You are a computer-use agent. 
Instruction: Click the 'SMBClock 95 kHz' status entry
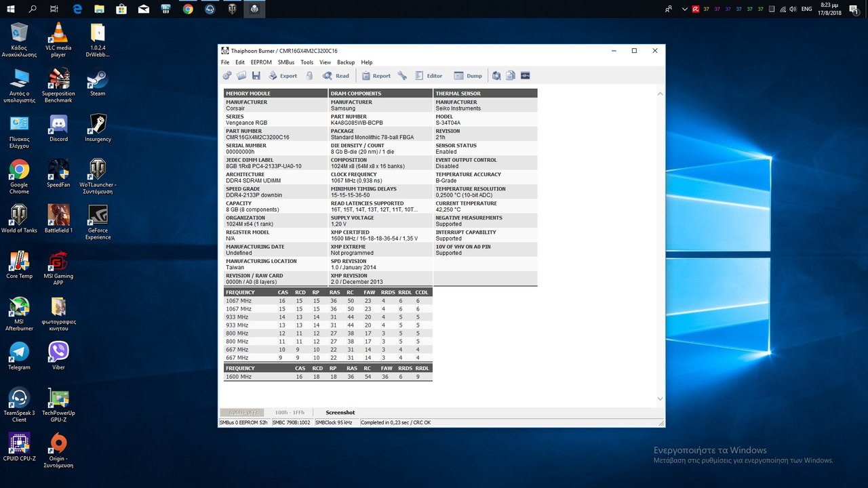(332, 422)
